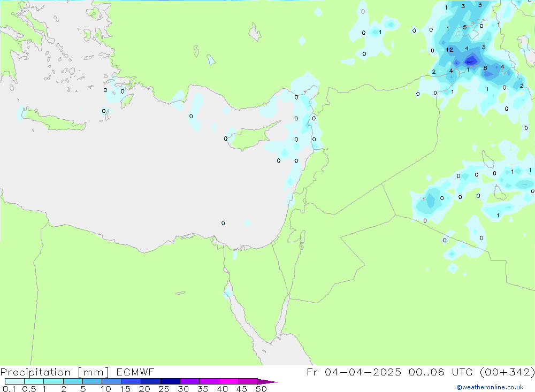This screenshot has height=392, width=535.
Task: Click the 2–5 mm legend color swatch
Action: click(x=73, y=381)
